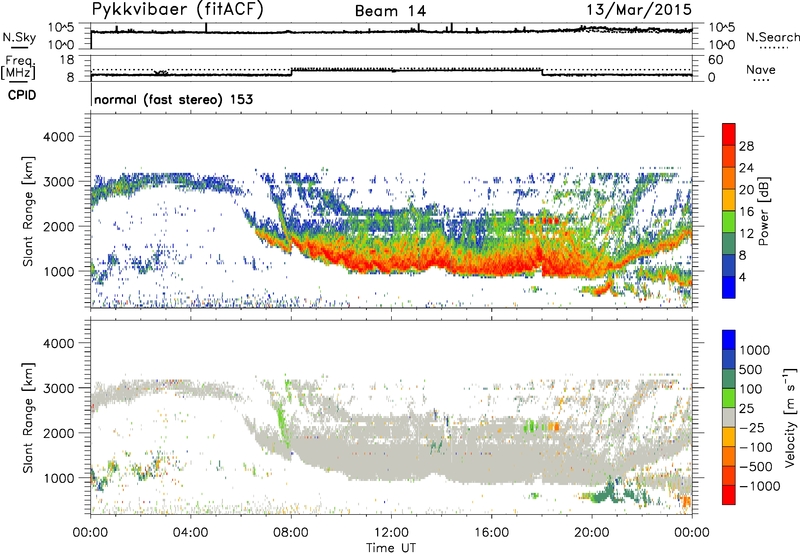This screenshot has width=800, height=554.
Task: Click the 'Time UT' axis label
Action: [391, 548]
